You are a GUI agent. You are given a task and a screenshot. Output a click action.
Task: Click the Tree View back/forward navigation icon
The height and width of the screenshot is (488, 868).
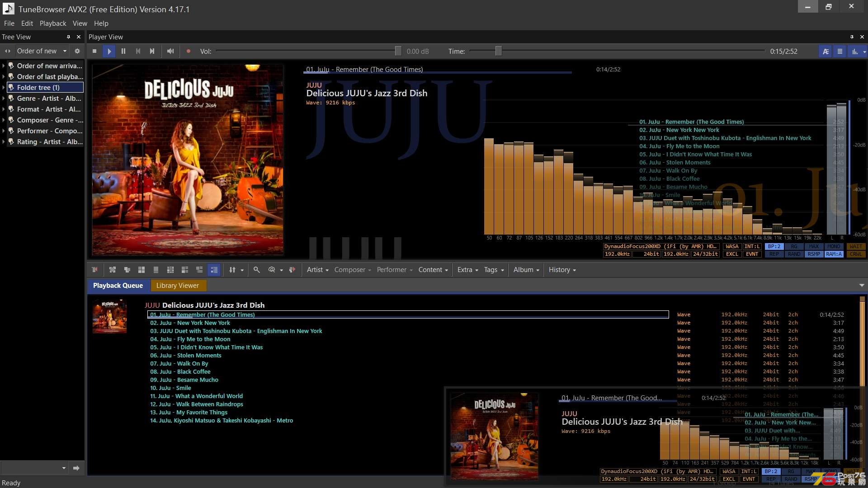(7, 51)
